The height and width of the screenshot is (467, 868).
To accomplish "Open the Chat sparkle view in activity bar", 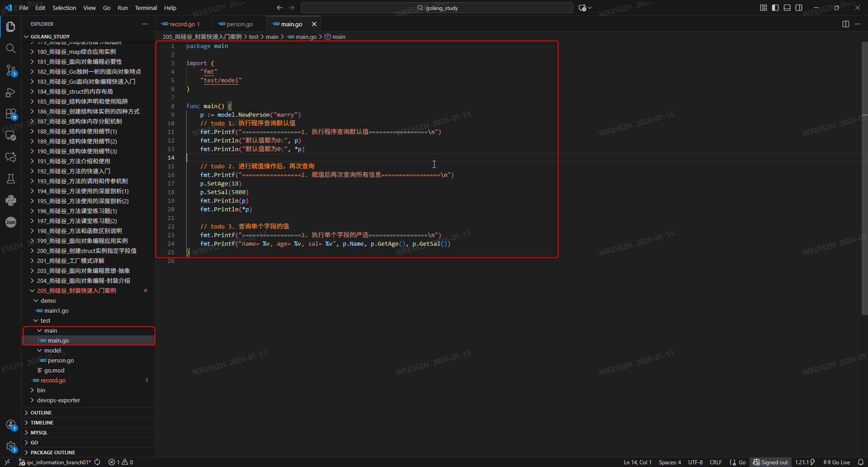I will pos(11,157).
